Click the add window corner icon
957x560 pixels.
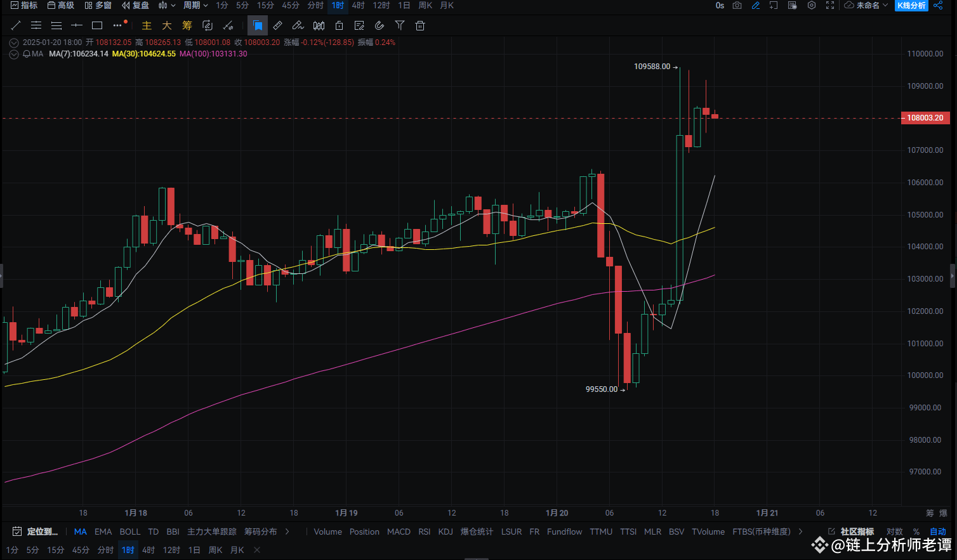point(774,5)
